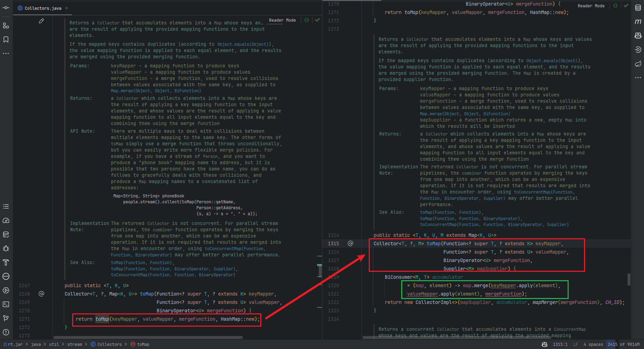Image resolution: width=644 pixels, height=349 pixels.
Task: Open the Terminal tool window
Action: point(6,304)
